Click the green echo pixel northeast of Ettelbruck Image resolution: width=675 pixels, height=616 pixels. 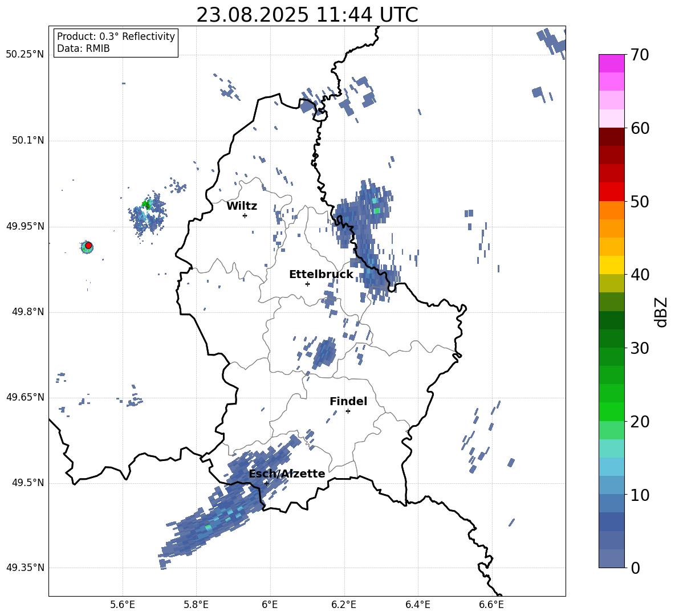coord(377,210)
